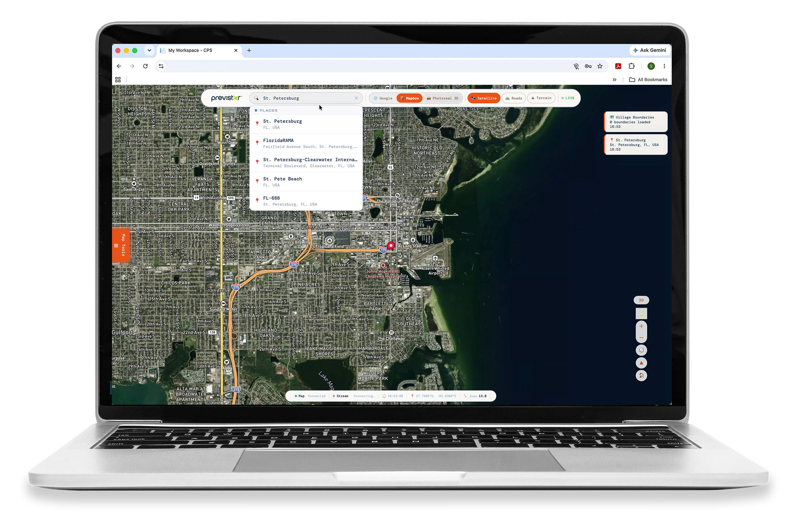Click the orange triangle pitch button

(x=641, y=363)
